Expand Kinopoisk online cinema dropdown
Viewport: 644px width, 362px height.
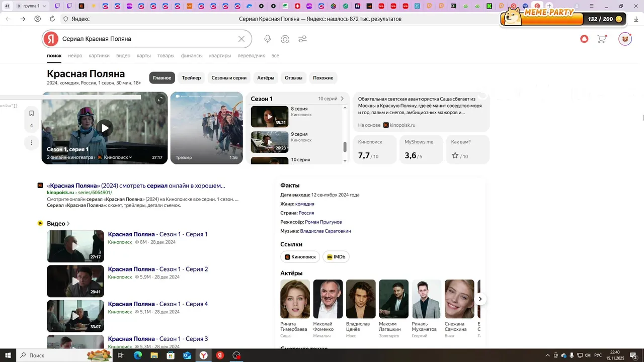(115, 157)
